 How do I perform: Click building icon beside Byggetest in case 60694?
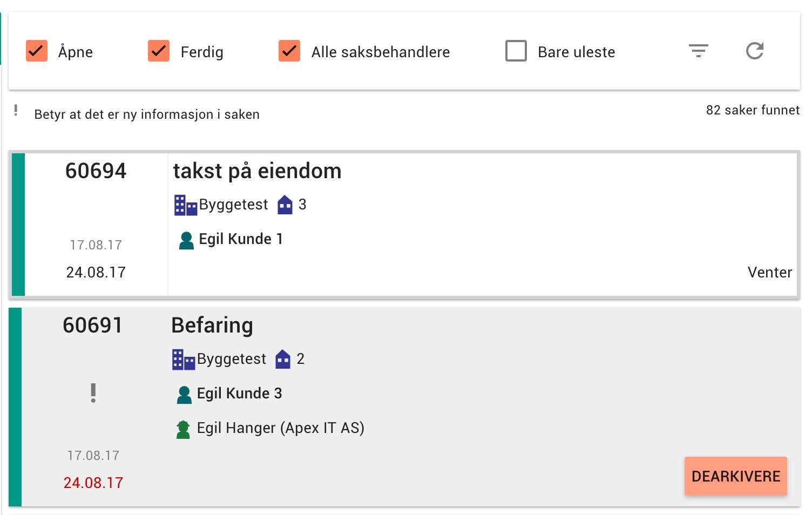[186, 205]
